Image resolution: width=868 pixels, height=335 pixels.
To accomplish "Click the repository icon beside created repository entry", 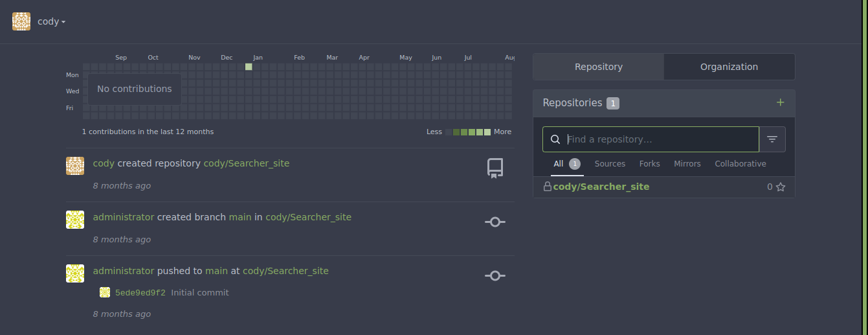I will click(x=495, y=168).
